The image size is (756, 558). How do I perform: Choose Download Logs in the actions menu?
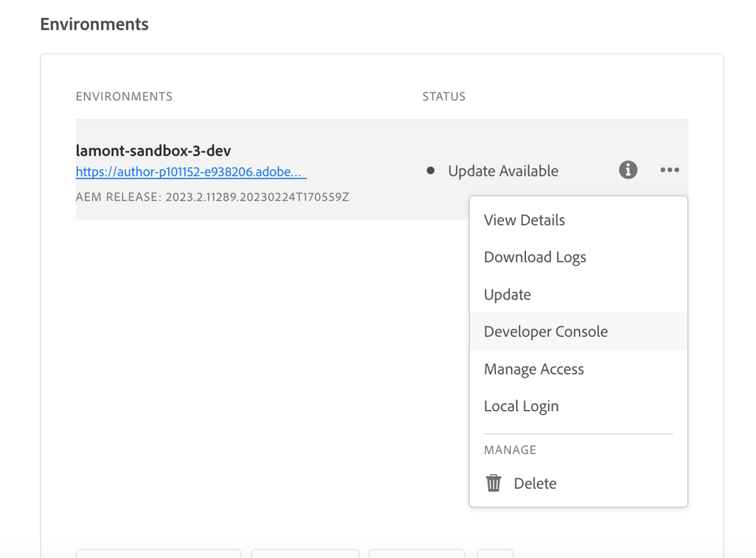pyautogui.click(x=534, y=257)
